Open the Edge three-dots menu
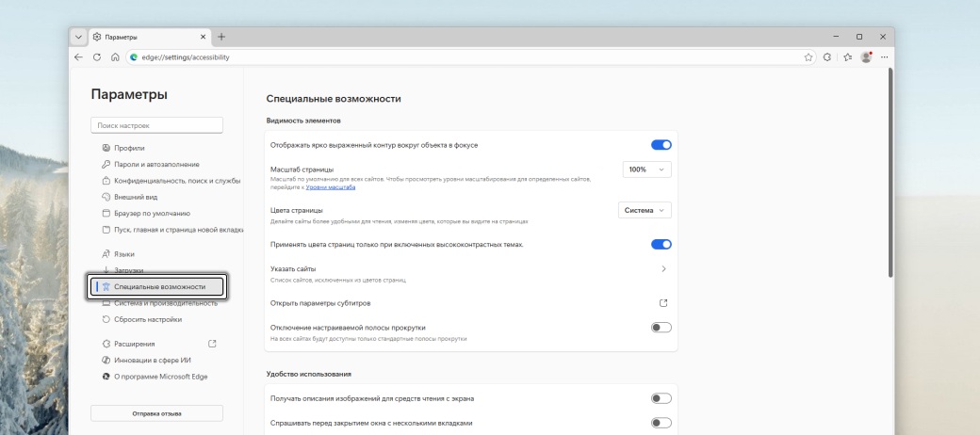Image resolution: width=980 pixels, height=435 pixels. coord(884,56)
